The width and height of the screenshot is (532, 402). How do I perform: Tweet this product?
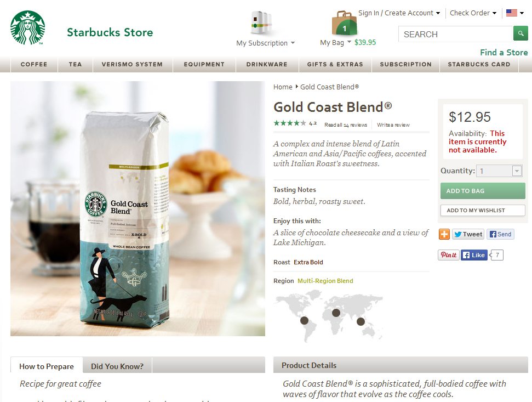468,234
